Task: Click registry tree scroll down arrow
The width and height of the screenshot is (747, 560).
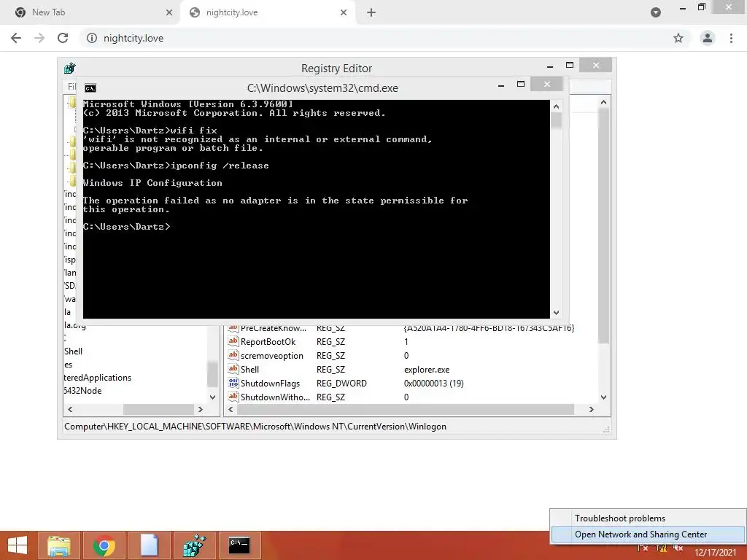Action: pos(212,397)
